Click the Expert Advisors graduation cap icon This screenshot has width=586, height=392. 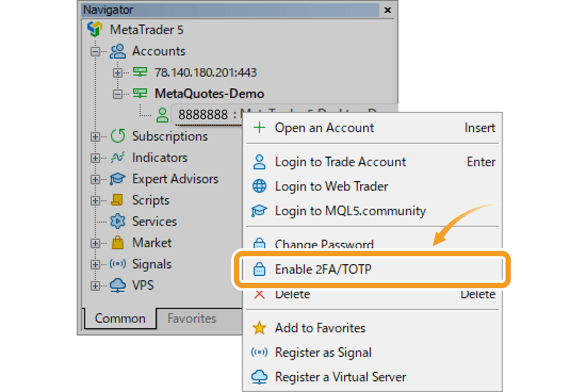point(118,178)
